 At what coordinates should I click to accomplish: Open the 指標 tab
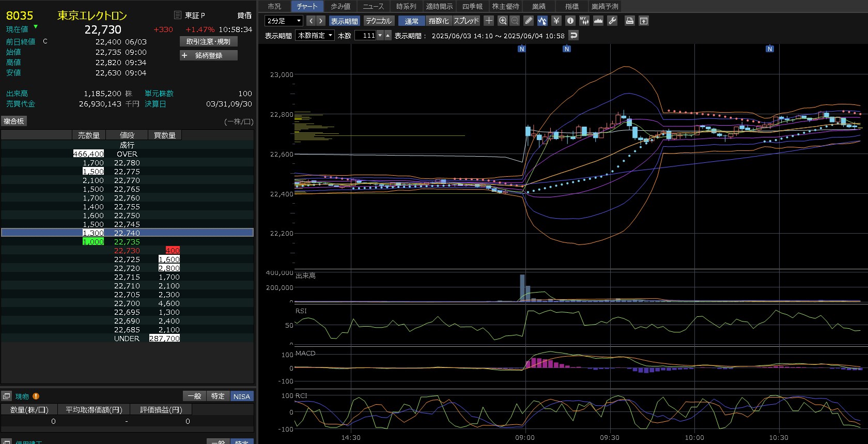(572, 6)
